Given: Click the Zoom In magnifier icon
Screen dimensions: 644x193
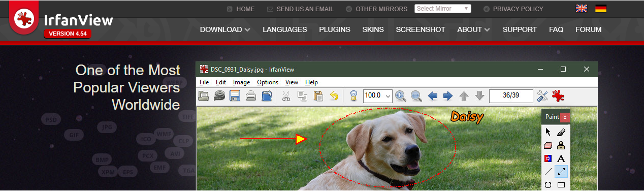Looking at the screenshot, I should (x=401, y=96).
